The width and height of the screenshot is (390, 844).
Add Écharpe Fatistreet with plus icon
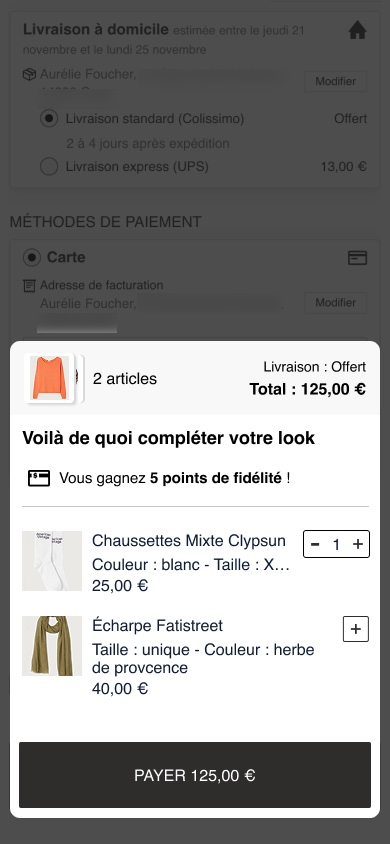(x=356, y=629)
